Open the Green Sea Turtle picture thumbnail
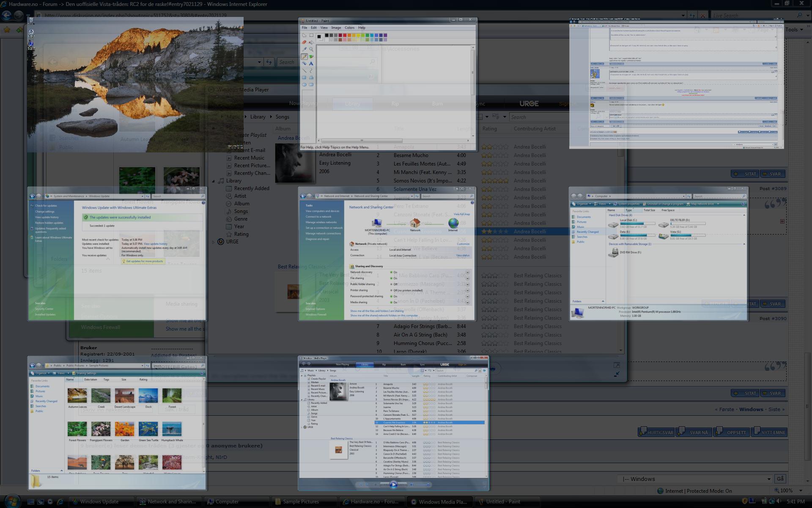Viewport: 812px width, 508px height. (x=148, y=429)
